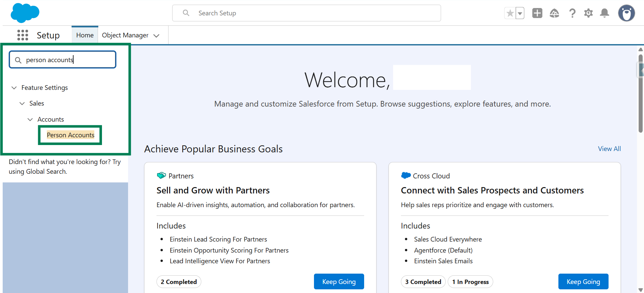644x293 pixels.
Task: Open the global actions plus icon
Action: [x=537, y=13]
